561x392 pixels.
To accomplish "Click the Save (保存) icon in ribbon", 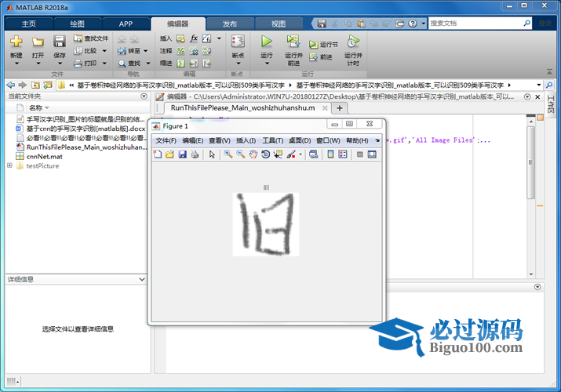I will (x=60, y=42).
